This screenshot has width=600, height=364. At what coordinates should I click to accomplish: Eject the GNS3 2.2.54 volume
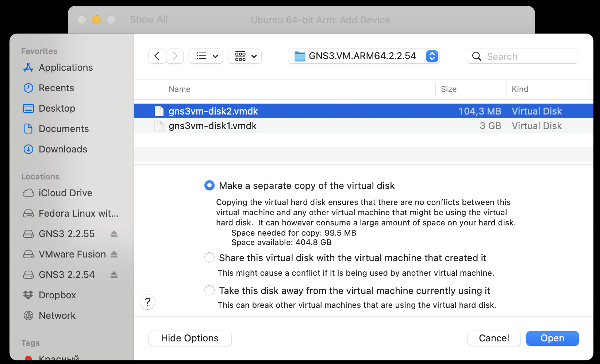click(114, 275)
